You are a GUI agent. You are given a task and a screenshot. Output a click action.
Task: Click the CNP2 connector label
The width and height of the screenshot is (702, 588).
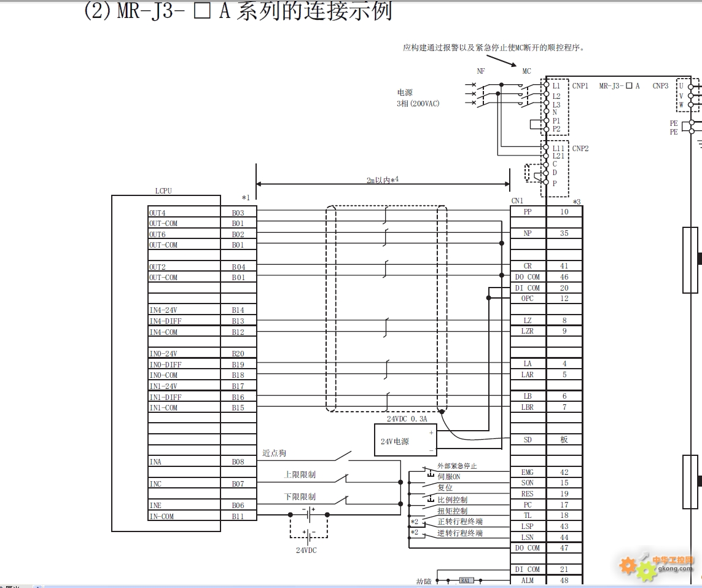pos(580,148)
